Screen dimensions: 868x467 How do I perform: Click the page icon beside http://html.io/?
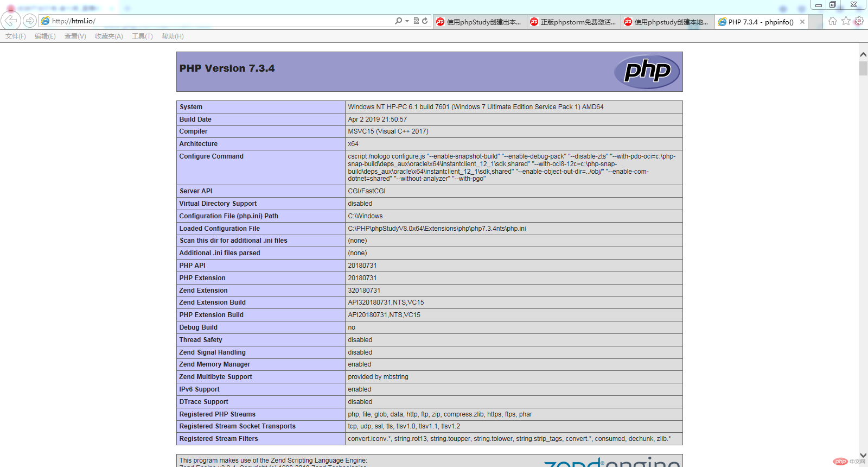(x=46, y=21)
